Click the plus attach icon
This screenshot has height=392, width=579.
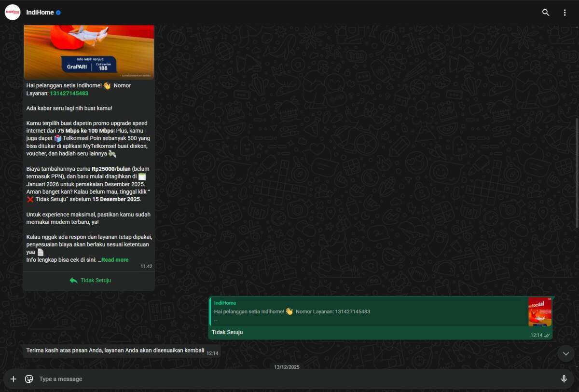[14, 379]
